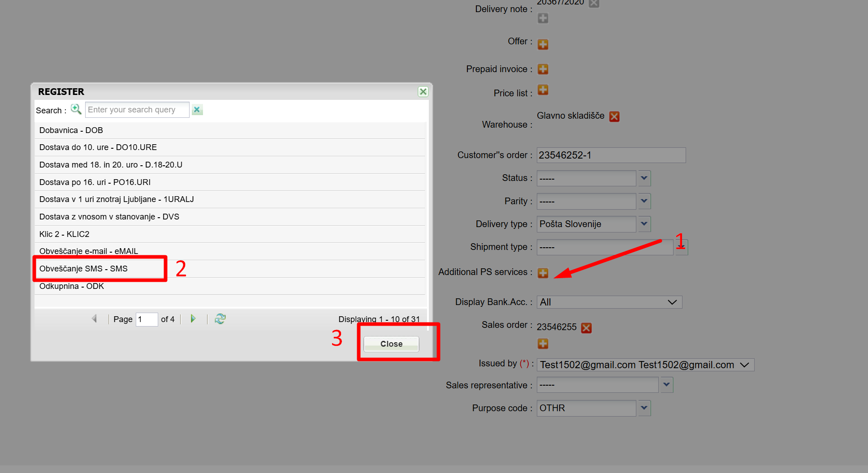Open the Display Bank.Acc. dropdown

pos(609,302)
